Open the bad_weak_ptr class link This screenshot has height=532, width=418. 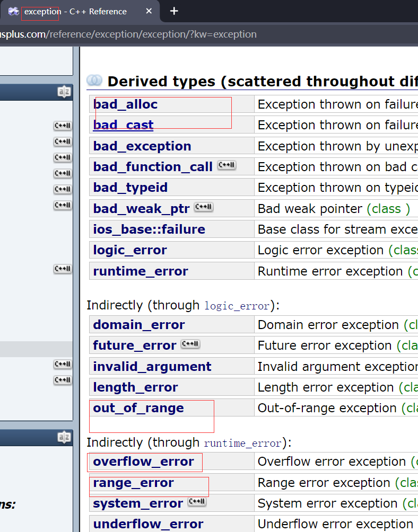click(141, 208)
